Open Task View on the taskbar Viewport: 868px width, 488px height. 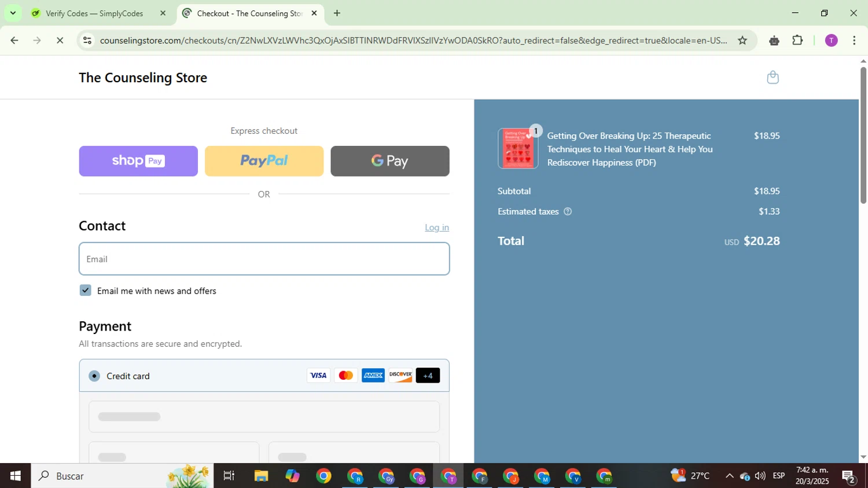(x=229, y=476)
